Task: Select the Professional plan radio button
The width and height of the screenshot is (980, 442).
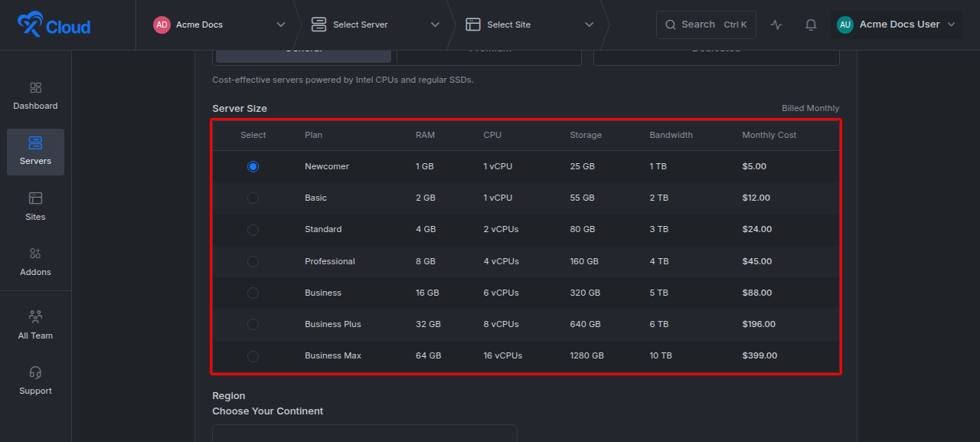Action: pos(253,261)
